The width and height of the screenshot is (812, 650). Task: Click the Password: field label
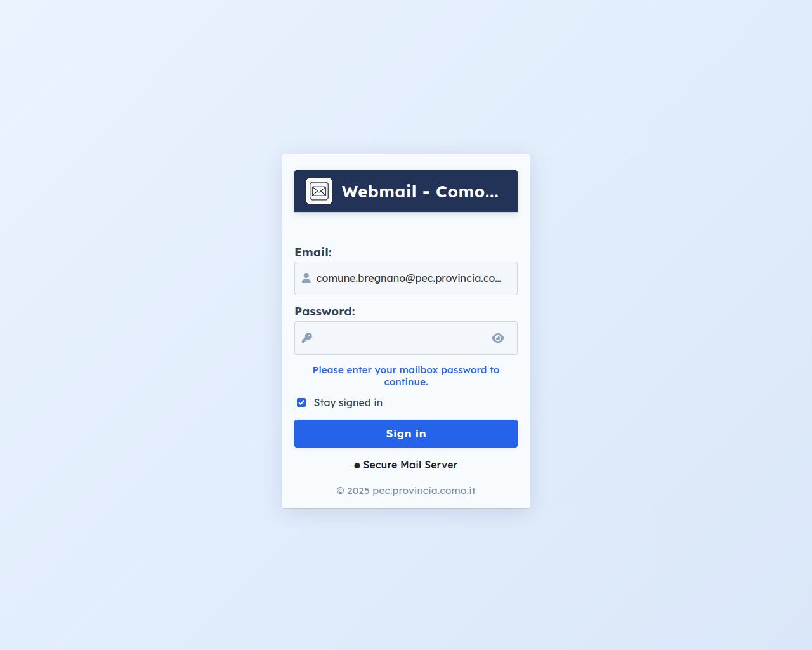(325, 311)
